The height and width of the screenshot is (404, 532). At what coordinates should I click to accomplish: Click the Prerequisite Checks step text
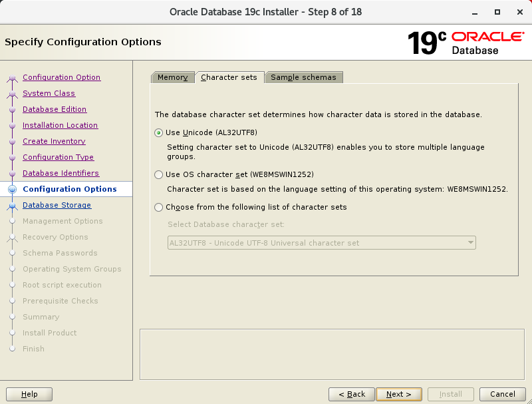pyautogui.click(x=61, y=301)
